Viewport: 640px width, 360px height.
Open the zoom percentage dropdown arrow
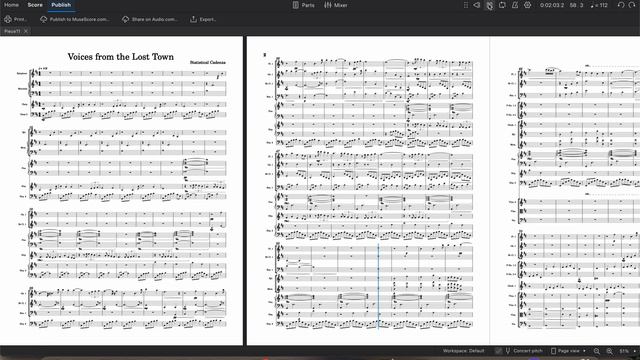point(634,351)
